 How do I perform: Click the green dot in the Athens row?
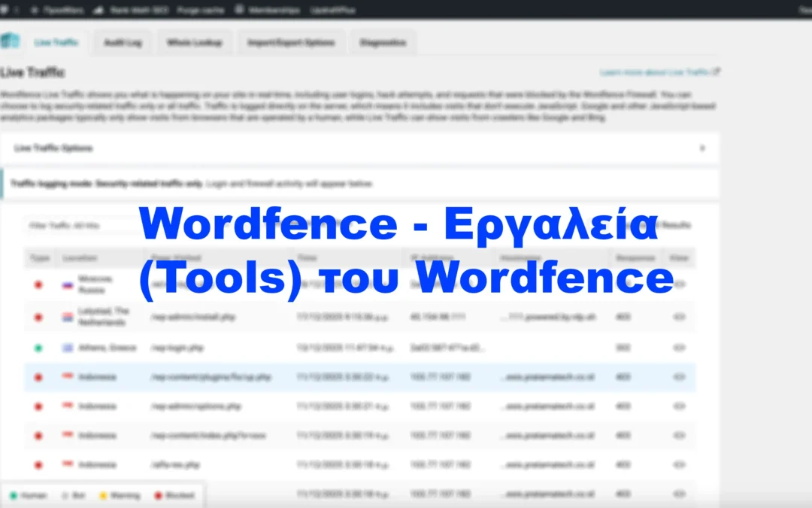(x=38, y=348)
